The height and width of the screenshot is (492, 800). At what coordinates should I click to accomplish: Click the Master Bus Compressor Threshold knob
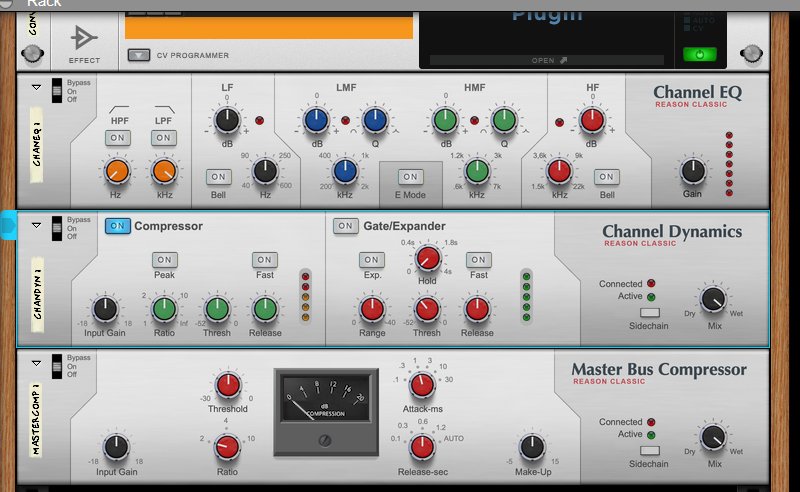point(228,385)
